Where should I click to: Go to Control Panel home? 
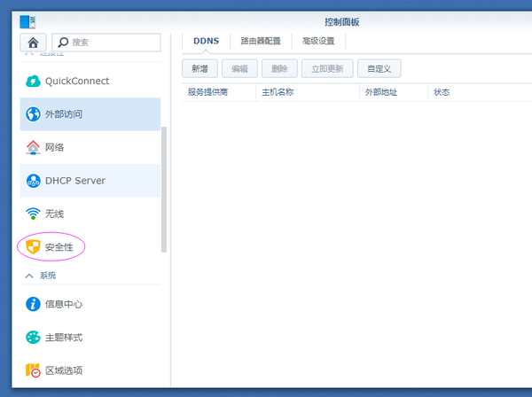point(33,43)
